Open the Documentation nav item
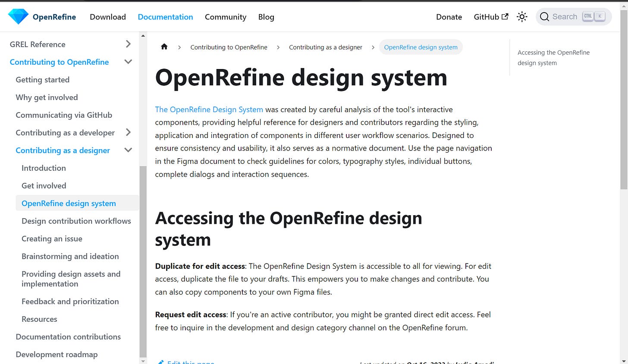The height and width of the screenshot is (364, 628). (165, 17)
